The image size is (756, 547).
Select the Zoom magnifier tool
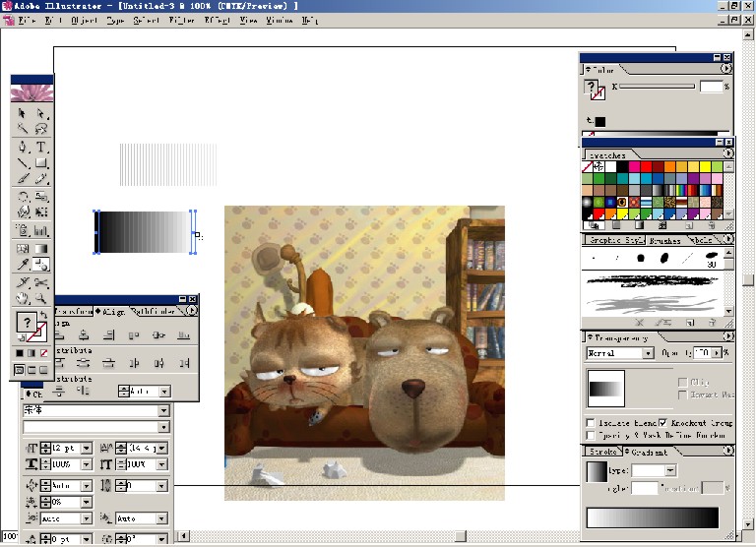(x=41, y=298)
